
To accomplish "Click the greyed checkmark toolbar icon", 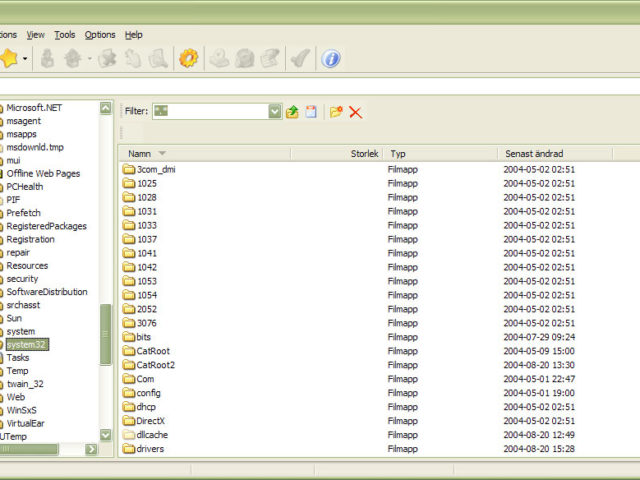I will click(x=299, y=59).
